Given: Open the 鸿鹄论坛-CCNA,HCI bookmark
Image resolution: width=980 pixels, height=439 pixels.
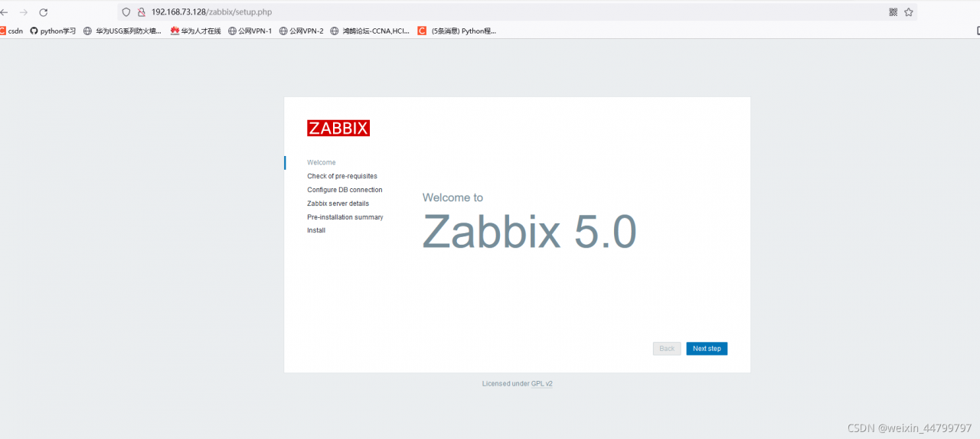Looking at the screenshot, I should coord(371,31).
